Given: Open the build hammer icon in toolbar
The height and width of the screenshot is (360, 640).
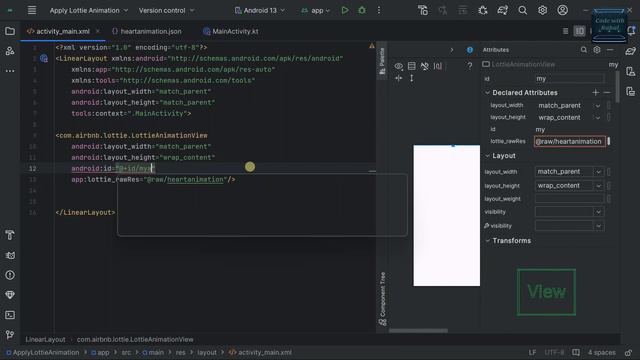Looking at the screenshot, I should [x=423, y=10].
